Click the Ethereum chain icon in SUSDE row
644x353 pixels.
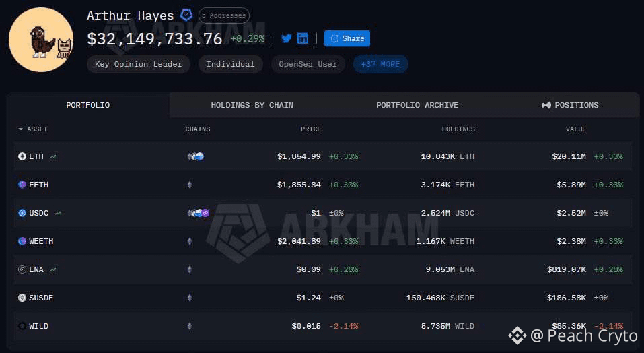pyautogui.click(x=189, y=298)
